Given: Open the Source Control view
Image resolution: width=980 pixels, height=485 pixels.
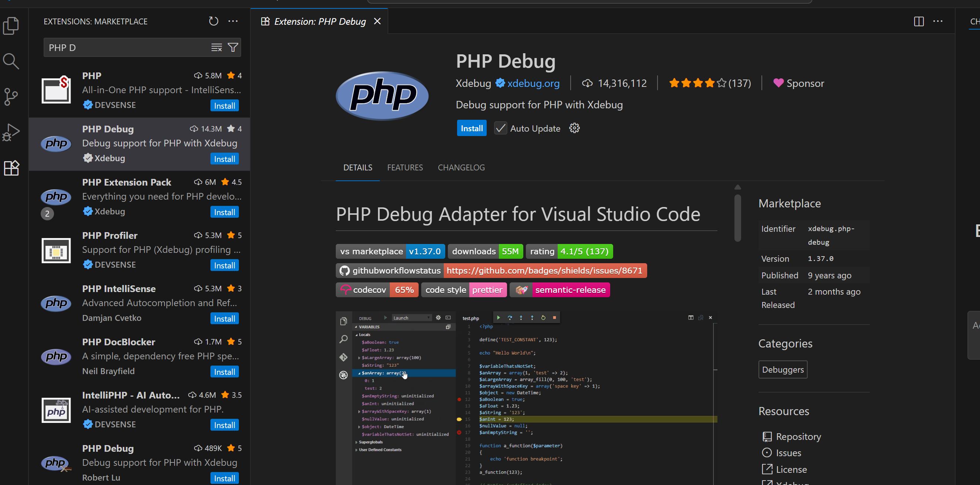Looking at the screenshot, I should [11, 96].
